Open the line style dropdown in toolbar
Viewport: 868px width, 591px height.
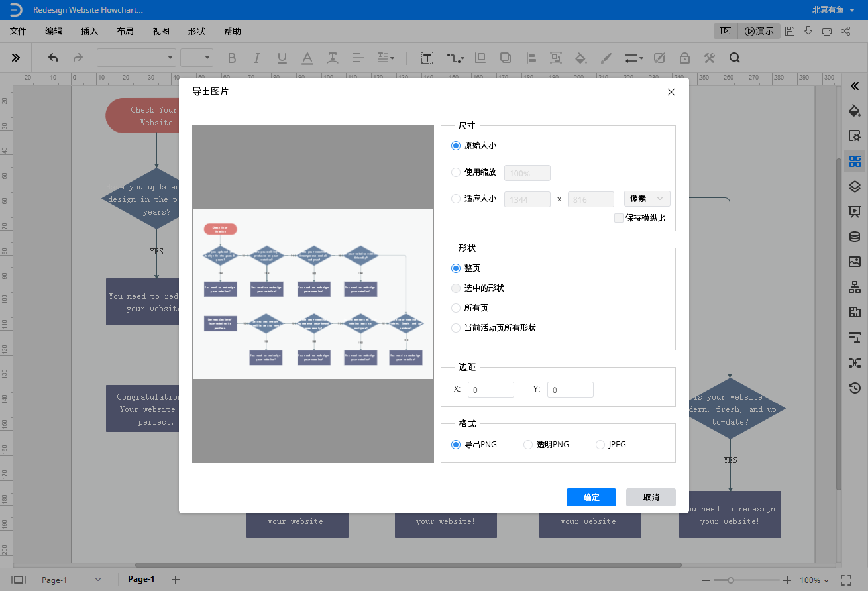click(634, 58)
